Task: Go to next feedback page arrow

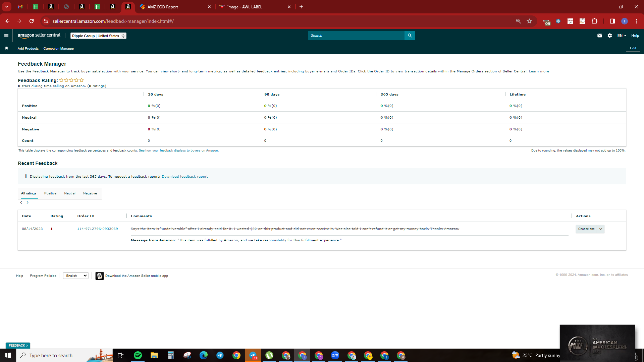Action: click(x=28, y=202)
